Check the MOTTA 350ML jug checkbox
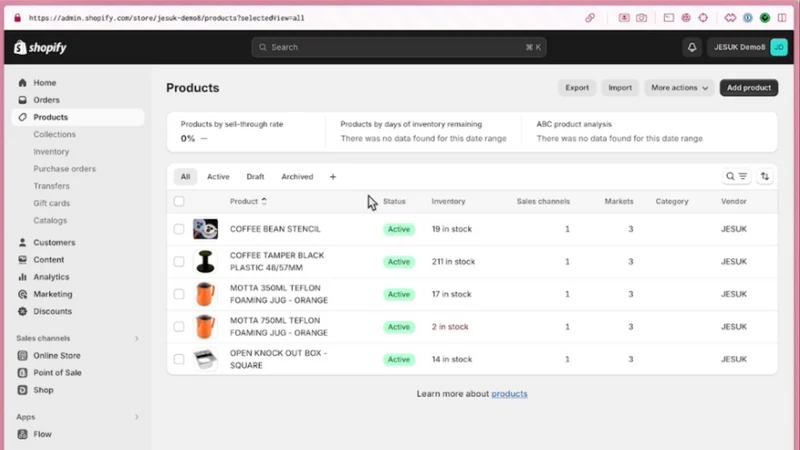The height and width of the screenshot is (450, 800). point(179,294)
